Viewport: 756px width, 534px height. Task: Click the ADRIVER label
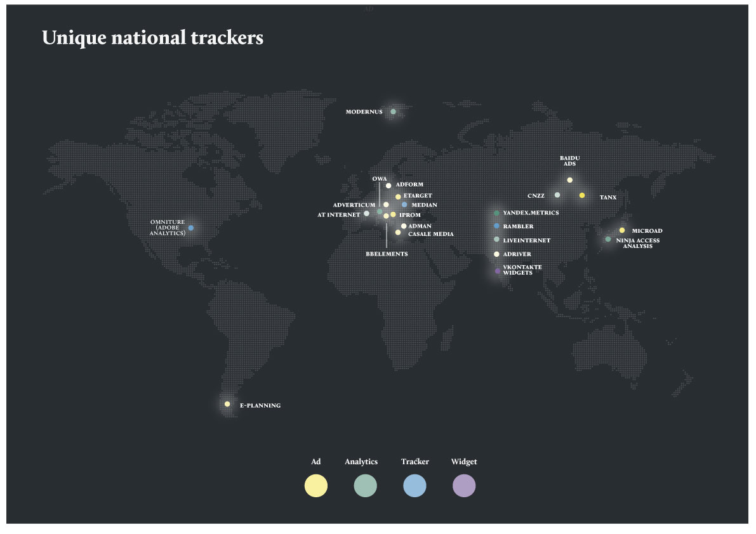click(517, 254)
